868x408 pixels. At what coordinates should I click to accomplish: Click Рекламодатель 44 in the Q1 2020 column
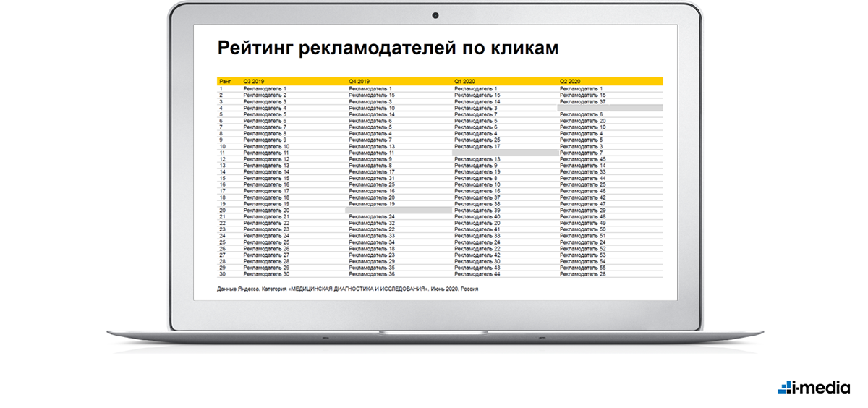[x=477, y=274]
